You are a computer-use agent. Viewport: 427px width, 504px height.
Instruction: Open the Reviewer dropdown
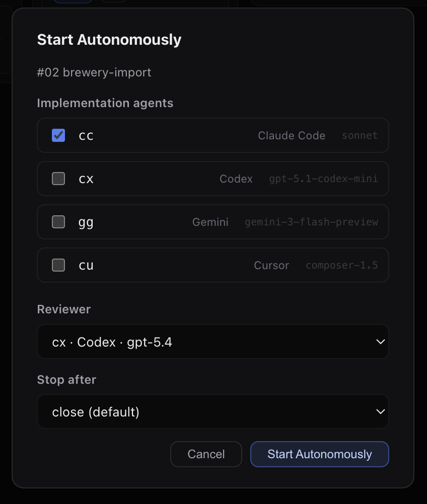(x=212, y=342)
